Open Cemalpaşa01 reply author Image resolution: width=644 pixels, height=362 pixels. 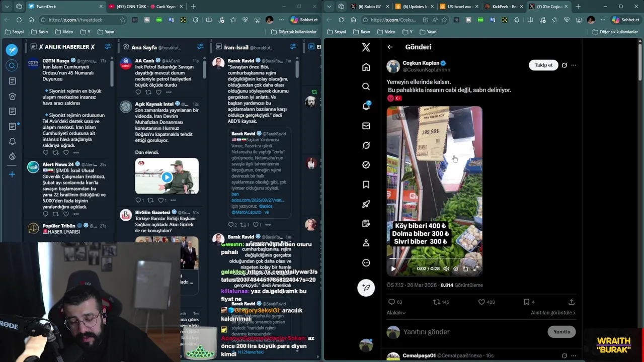pyautogui.click(x=419, y=355)
